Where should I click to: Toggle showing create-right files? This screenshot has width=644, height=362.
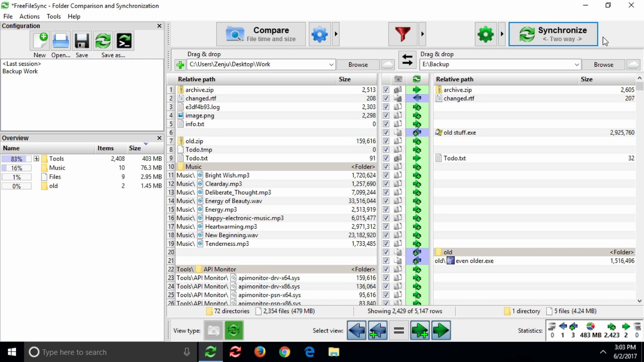pyautogui.click(x=420, y=330)
